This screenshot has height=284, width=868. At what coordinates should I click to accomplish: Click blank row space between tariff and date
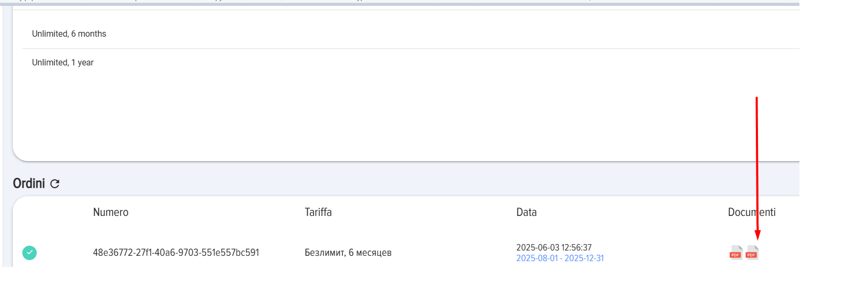452,253
